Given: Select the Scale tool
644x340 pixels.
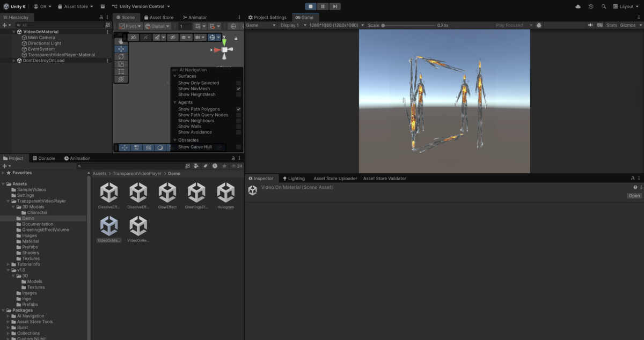Looking at the screenshot, I should 121,64.
